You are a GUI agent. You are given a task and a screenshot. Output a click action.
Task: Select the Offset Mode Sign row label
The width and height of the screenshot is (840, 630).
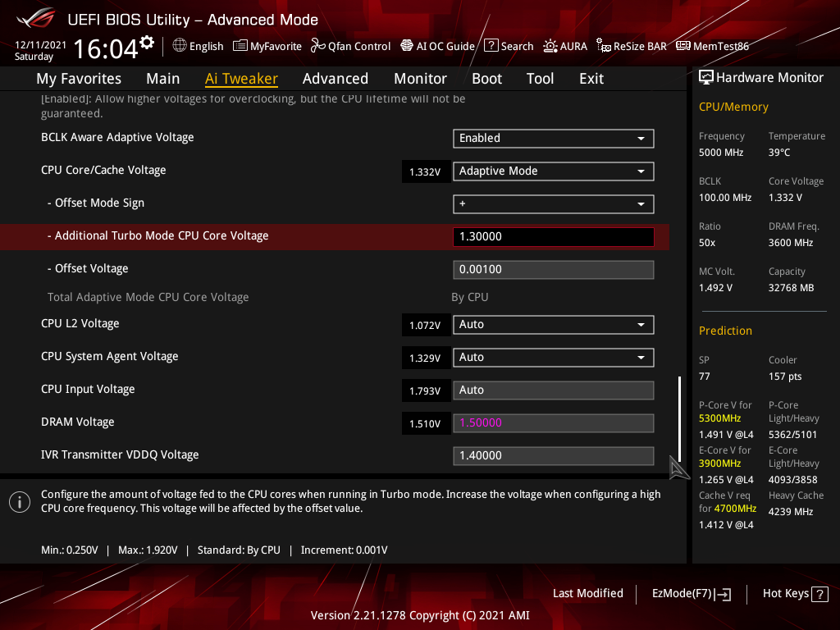pyautogui.click(x=96, y=203)
